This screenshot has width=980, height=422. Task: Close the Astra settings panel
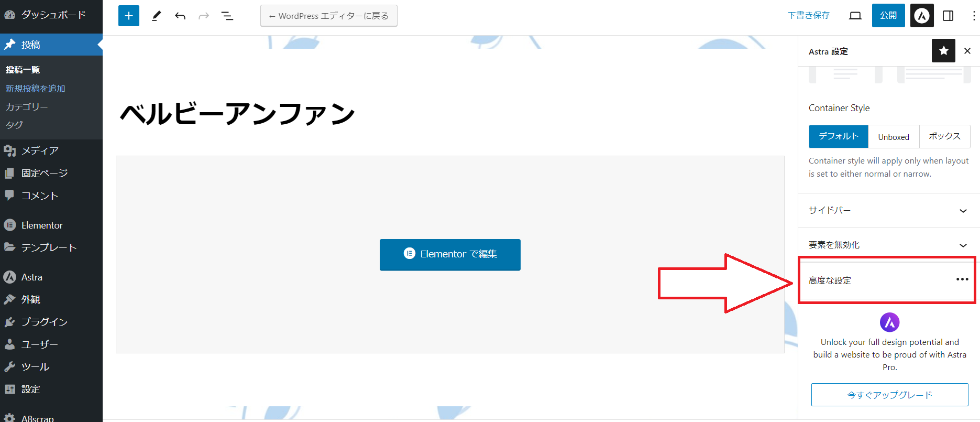point(967,51)
